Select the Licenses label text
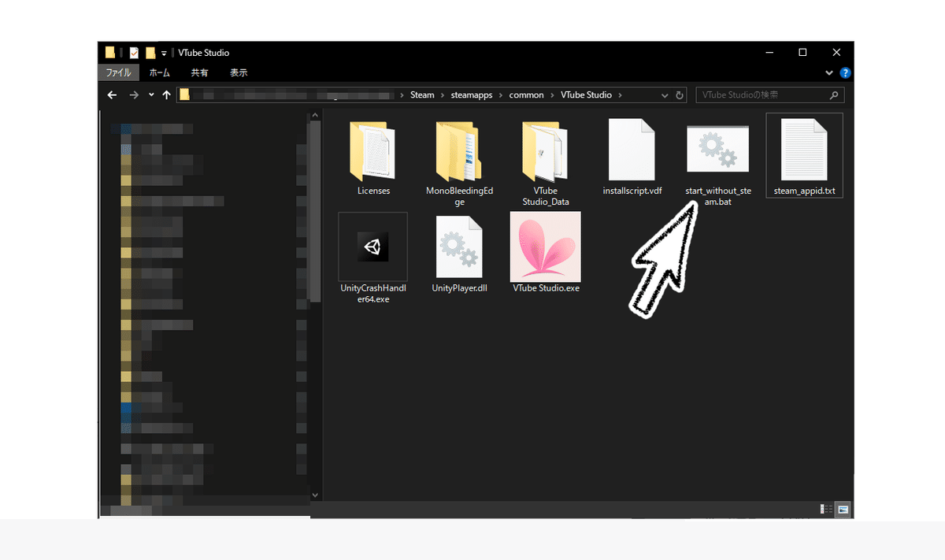 (373, 191)
